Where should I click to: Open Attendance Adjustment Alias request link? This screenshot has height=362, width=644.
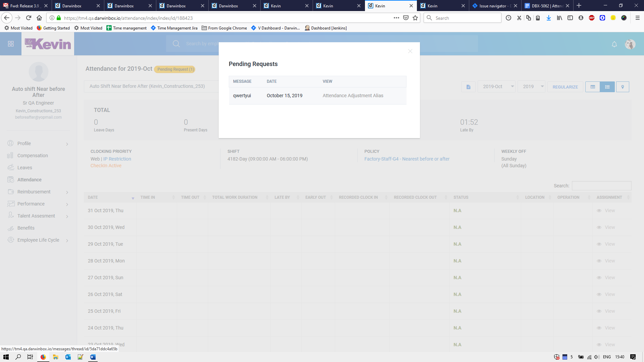click(x=353, y=96)
